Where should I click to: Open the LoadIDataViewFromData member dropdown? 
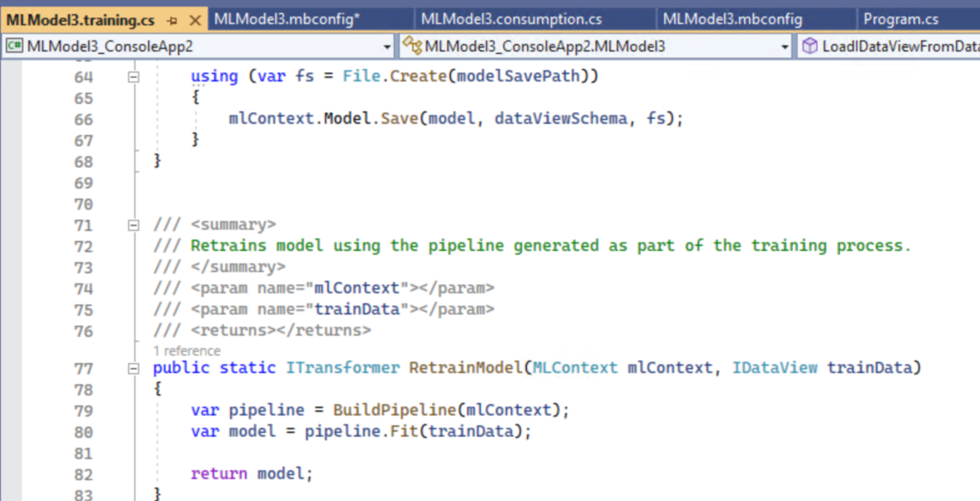point(888,47)
